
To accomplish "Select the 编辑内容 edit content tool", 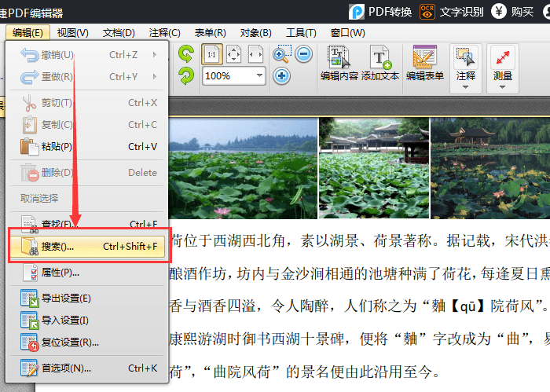I will point(339,63).
